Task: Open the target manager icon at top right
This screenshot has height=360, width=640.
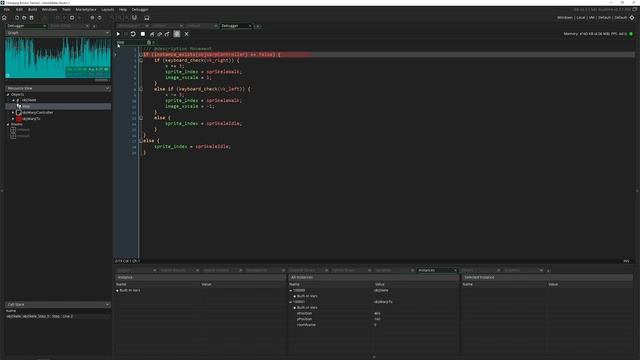Action: [x=632, y=18]
